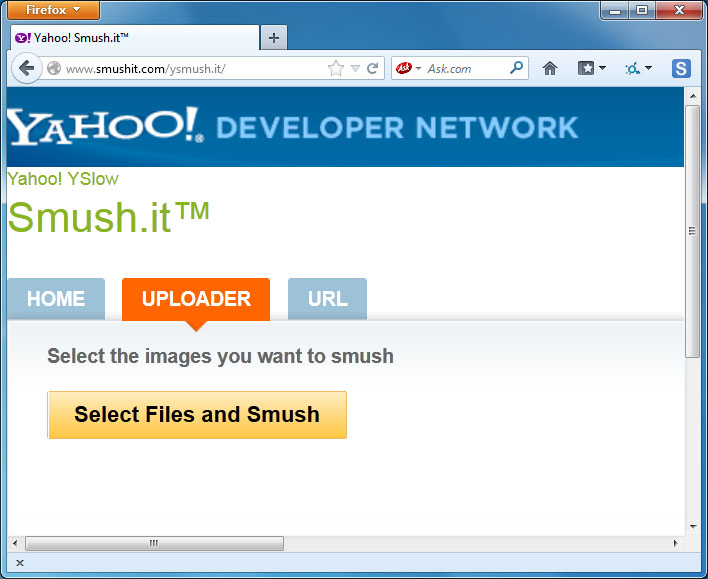Switch to the HOME tab
This screenshot has height=579, width=708.
(x=56, y=299)
